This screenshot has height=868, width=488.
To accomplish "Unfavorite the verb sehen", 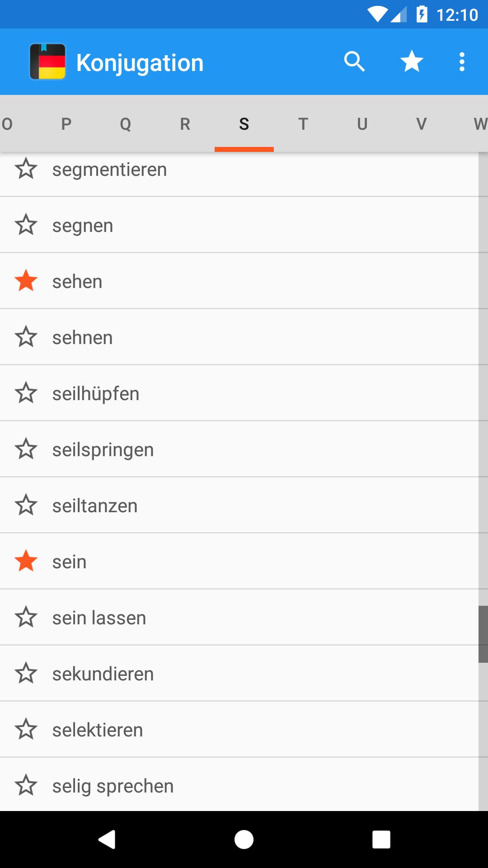I will [x=26, y=281].
